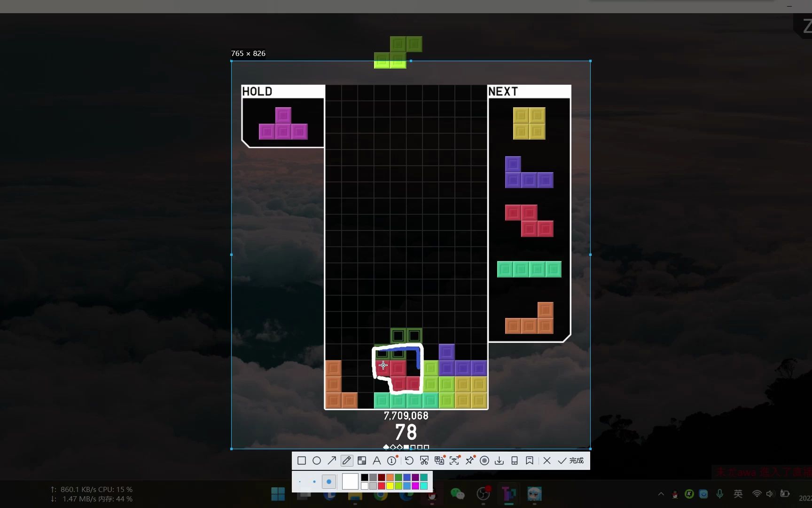
Task: Pick the dark green color swatch
Action: (398, 477)
